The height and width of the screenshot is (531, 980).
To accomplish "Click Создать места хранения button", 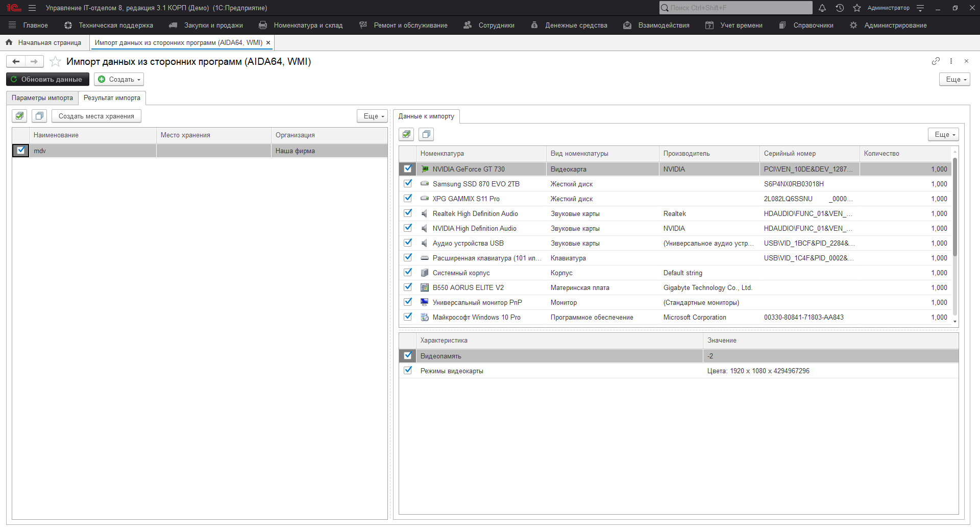I will (96, 116).
